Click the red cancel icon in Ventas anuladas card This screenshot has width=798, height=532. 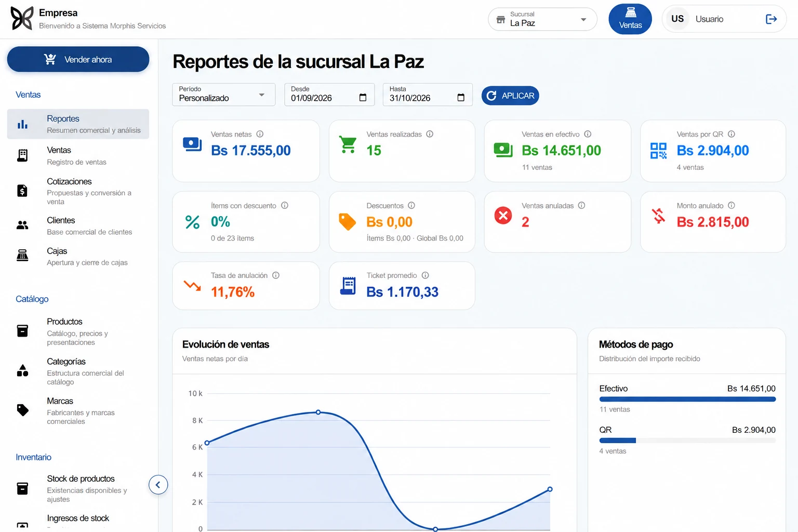(503, 215)
